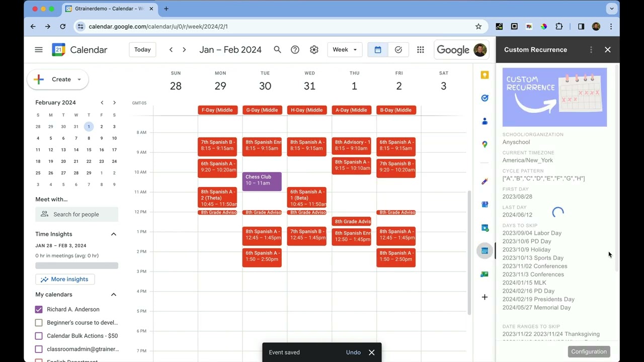The image size is (644, 362).
Task: Open the support help icon
Action: (x=295, y=50)
